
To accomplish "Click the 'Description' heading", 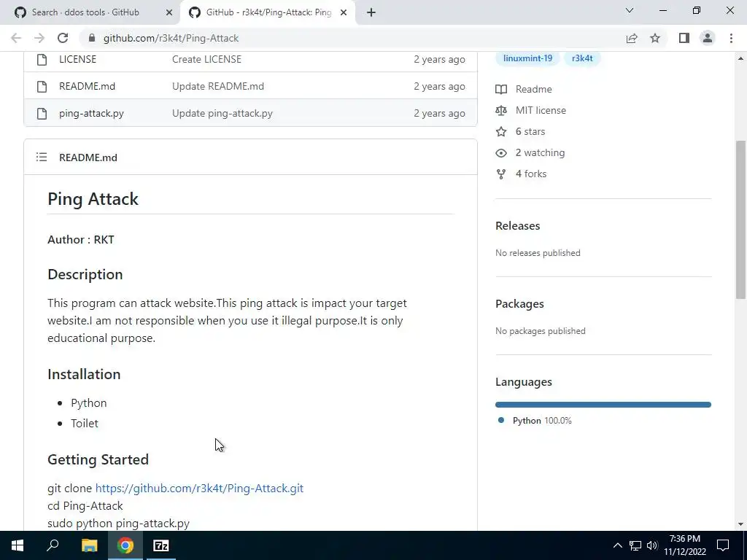I will [85, 274].
